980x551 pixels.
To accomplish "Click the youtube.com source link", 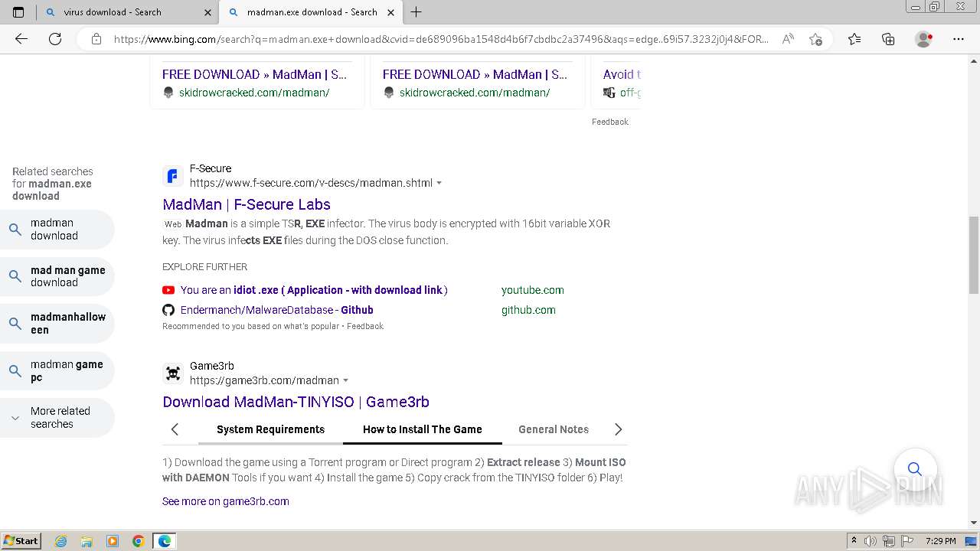I will pyautogui.click(x=533, y=290).
